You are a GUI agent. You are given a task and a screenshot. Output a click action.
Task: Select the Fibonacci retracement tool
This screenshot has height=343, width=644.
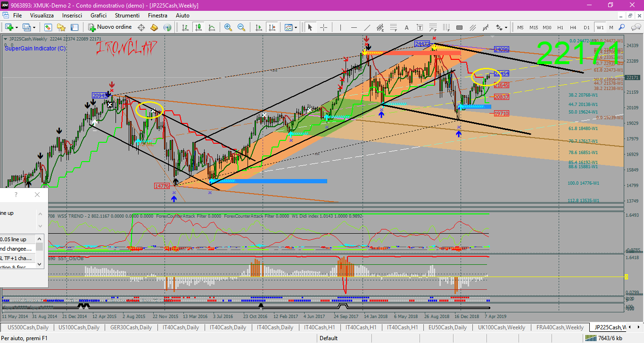pos(393,27)
